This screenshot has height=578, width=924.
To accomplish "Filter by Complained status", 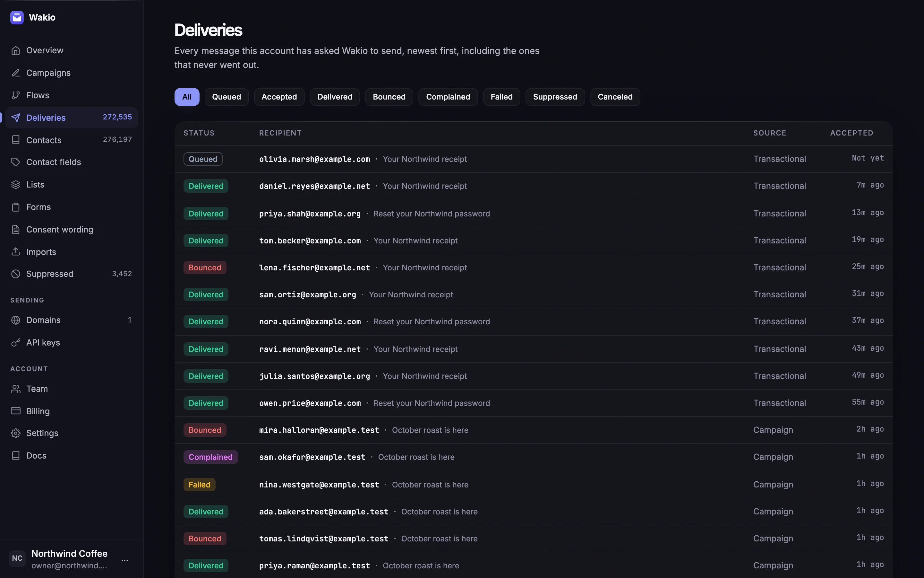I will (x=448, y=97).
